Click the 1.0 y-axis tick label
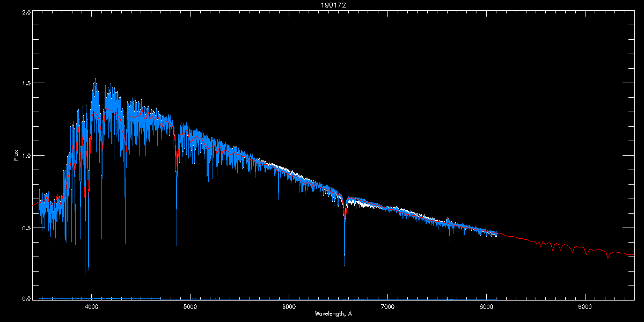This screenshot has width=644, height=322. [26, 156]
